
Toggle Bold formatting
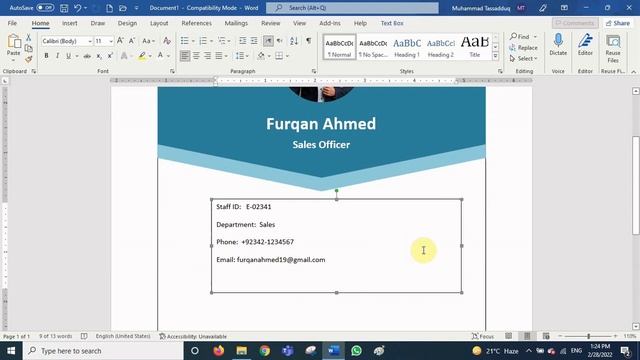(x=46, y=56)
